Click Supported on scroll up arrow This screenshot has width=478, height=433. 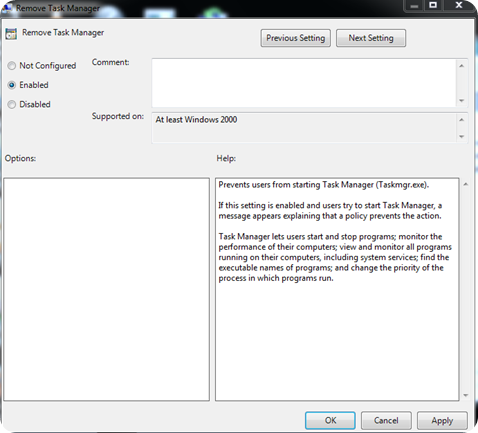[x=462, y=120]
